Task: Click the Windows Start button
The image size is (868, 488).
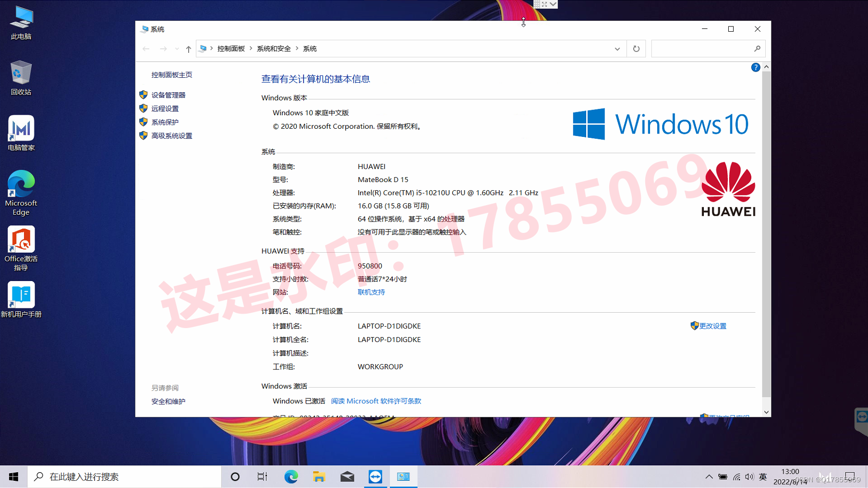Action: 13,476
